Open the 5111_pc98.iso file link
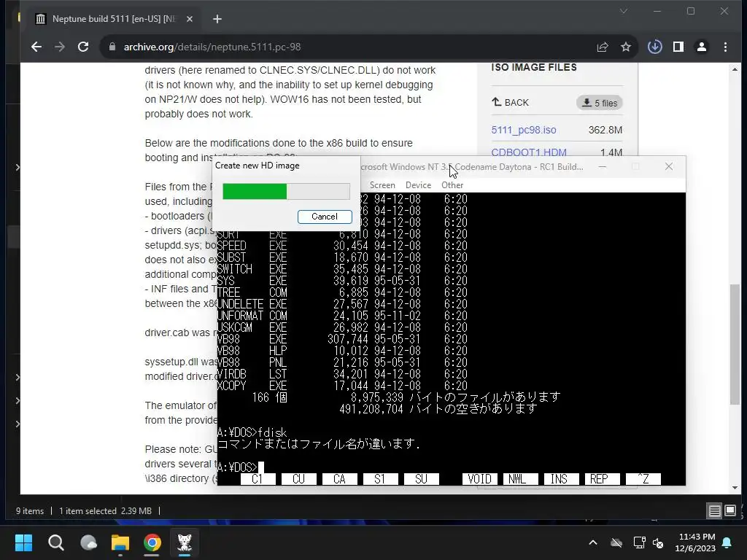 pos(524,130)
